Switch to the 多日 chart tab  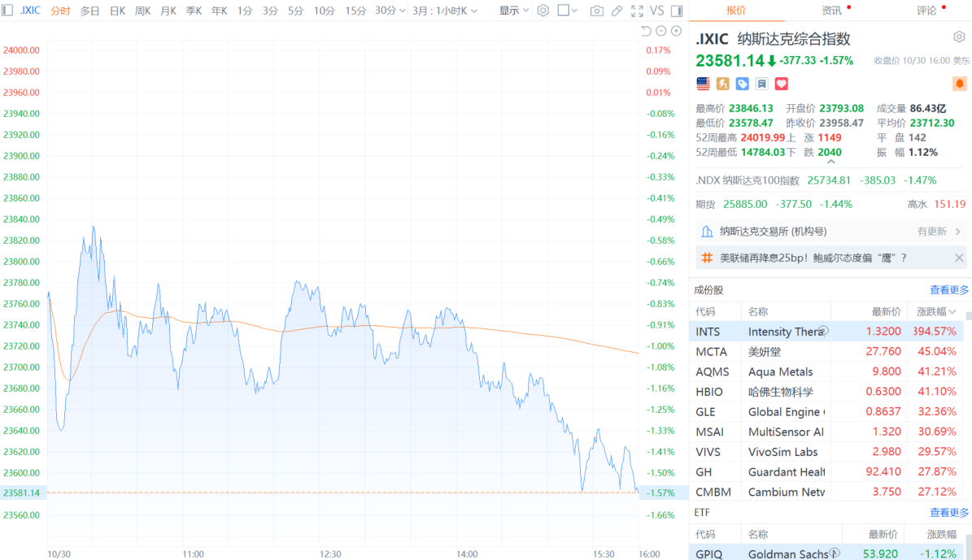click(90, 11)
